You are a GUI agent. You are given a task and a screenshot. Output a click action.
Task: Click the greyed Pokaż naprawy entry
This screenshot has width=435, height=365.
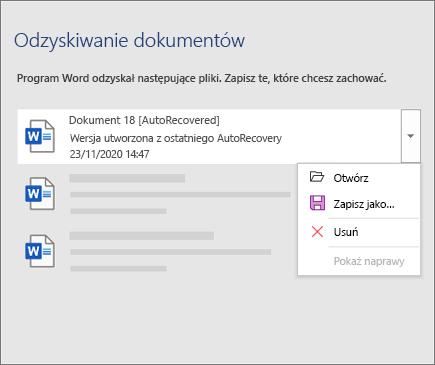click(359, 261)
